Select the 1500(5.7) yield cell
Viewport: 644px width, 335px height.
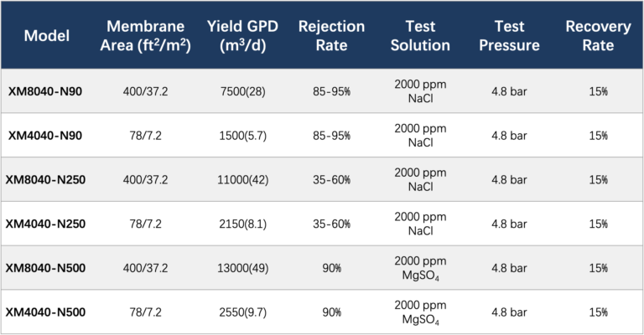pyautogui.click(x=241, y=135)
